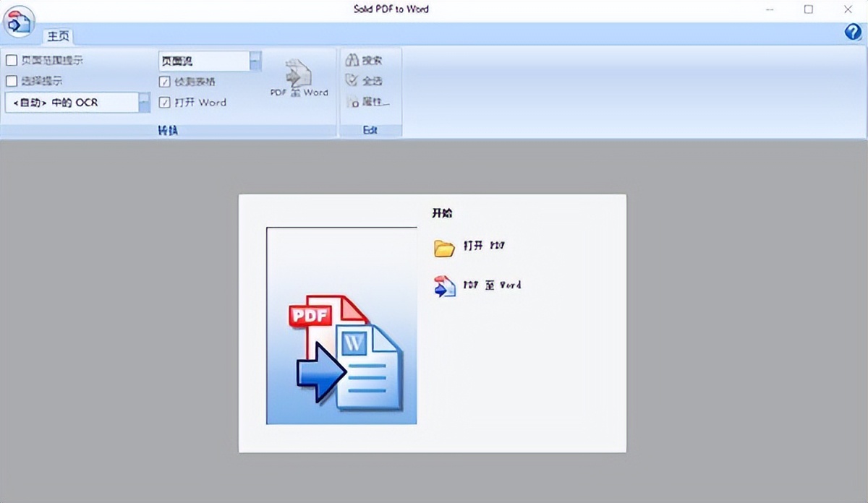868x503 pixels.
Task: Click the PDF 至 Word link text in start panel
Action: point(492,285)
